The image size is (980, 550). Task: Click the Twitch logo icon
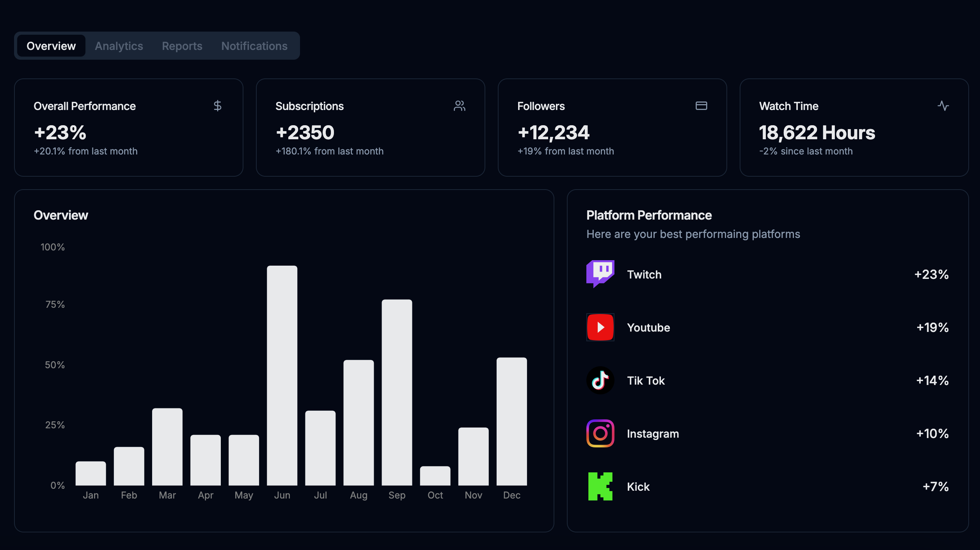click(x=600, y=274)
